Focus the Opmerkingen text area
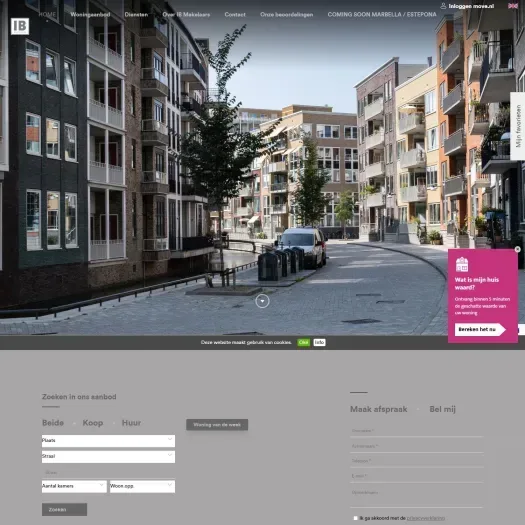This screenshot has height=525, width=525. point(417,497)
